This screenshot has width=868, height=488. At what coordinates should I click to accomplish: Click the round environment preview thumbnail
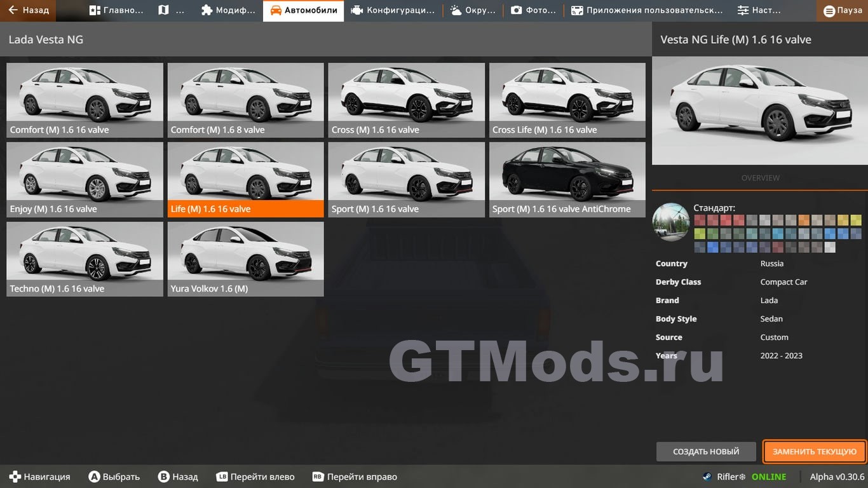click(x=671, y=222)
